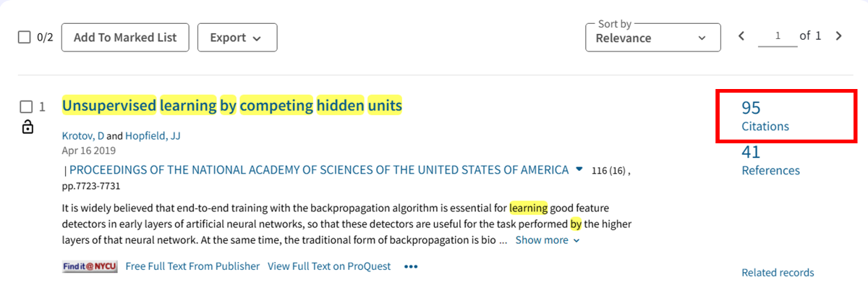Go to the next results page arrow
The image size is (868, 296).
point(839,36)
